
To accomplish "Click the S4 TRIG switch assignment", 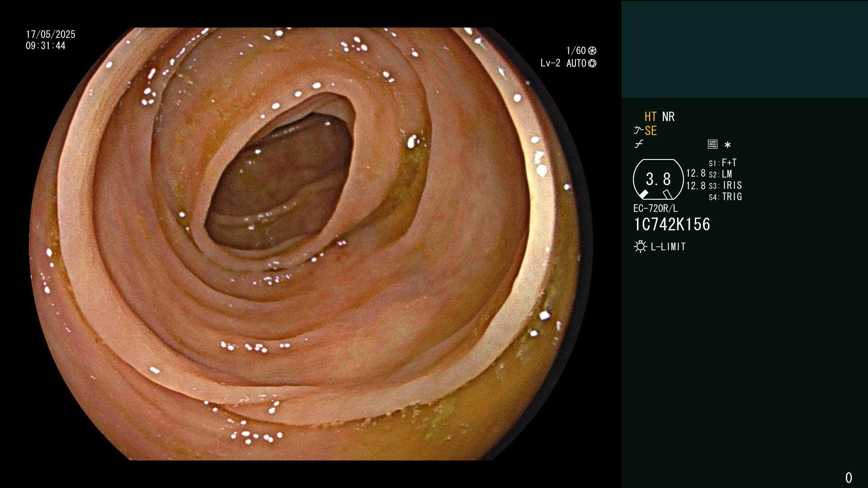I will (x=725, y=197).
